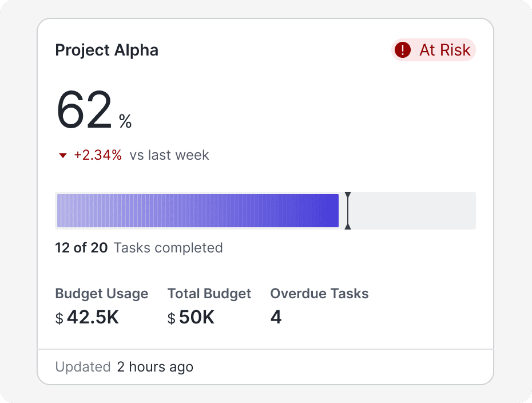Viewport: 532px width, 403px height.
Task: Click the Budget Usage label
Action: coord(102,294)
